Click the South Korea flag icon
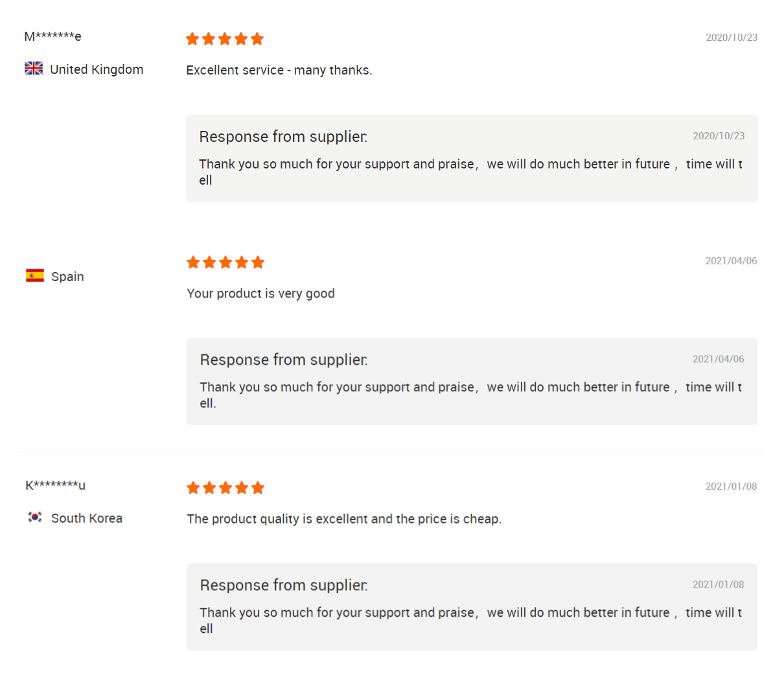Screen dimensions: 784x679 35,517
